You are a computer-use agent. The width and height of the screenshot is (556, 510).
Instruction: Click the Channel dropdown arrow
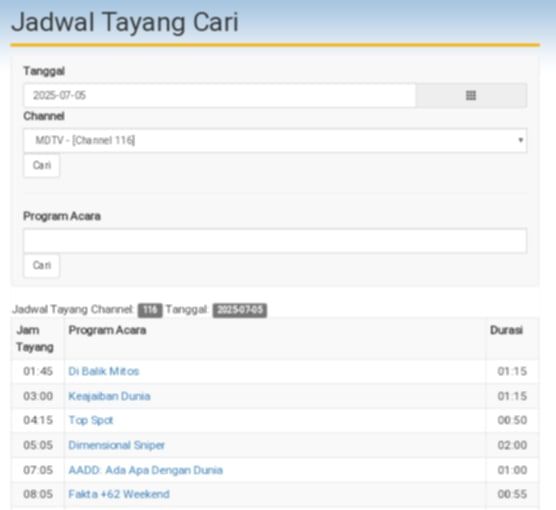pos(520,140)
